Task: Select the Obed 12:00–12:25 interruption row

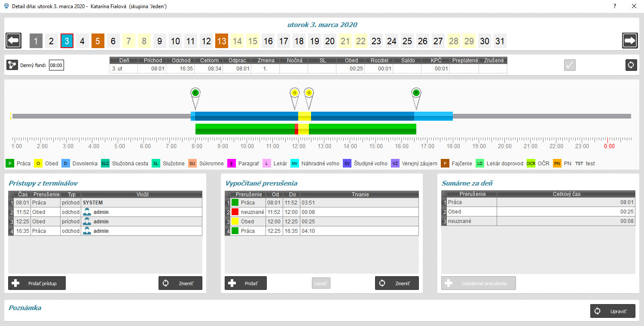Action: [322, 221]
